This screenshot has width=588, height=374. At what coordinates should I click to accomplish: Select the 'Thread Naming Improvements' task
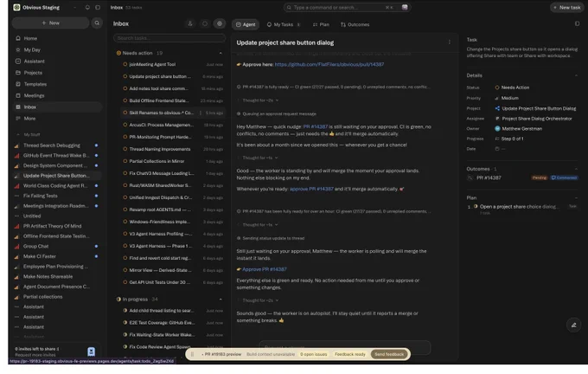tap(173, 149)
